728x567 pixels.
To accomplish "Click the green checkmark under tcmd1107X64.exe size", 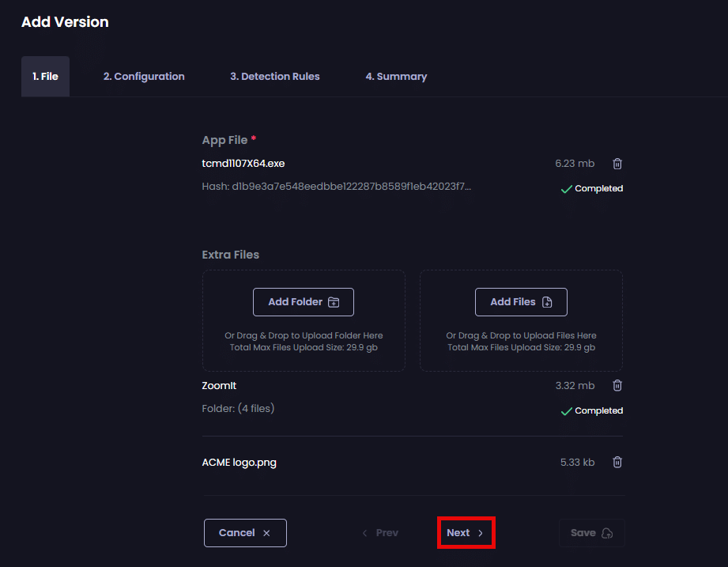I will 566,189.
